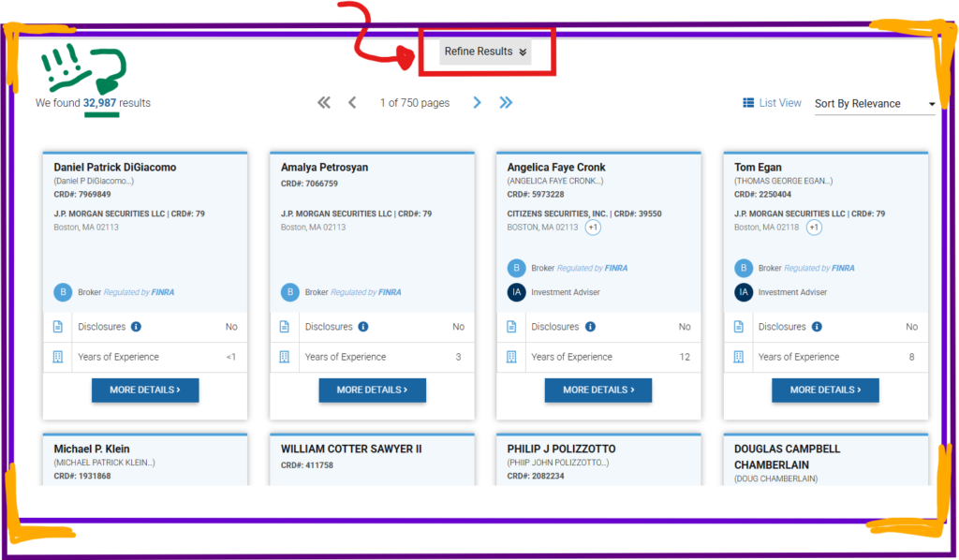Click 'CRD#: 2250404' on Tom Egan card
959x560 pixels.
tap(762, 195)
